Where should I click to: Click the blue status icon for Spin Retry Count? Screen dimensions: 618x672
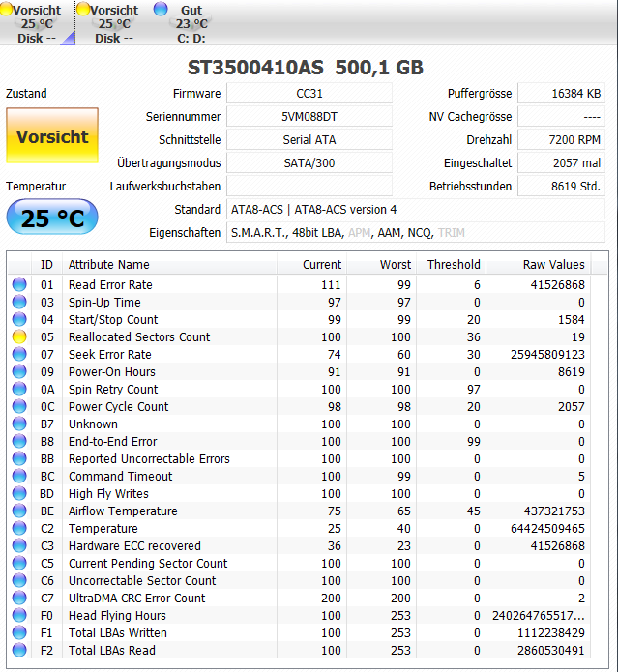[x=19, y=389]
